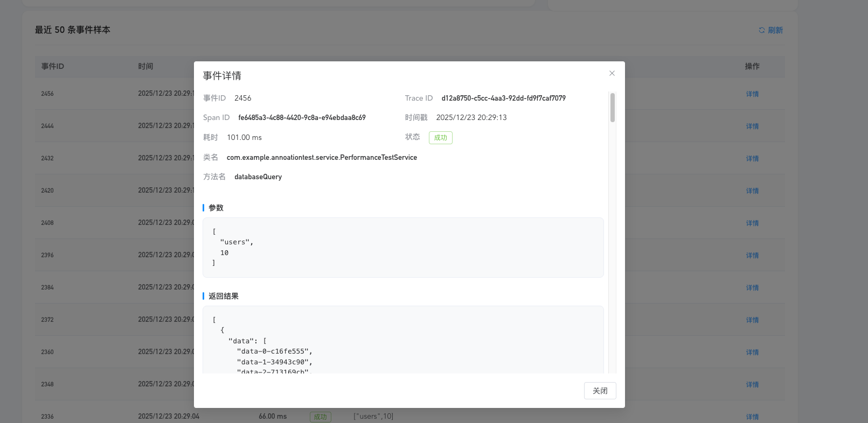This screenshot has width=868, height=423.
Task: Open 详情 for event 2420
Action: coord(752,191)
